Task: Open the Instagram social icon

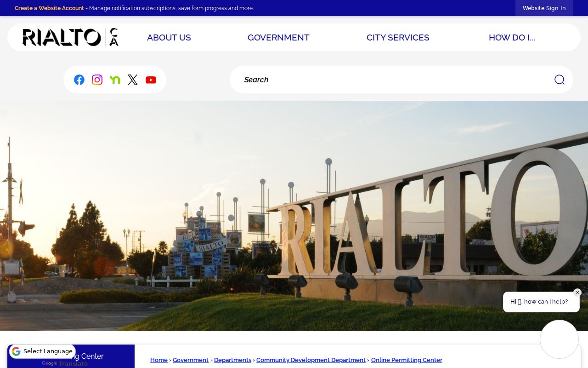Action: (97, 80)
